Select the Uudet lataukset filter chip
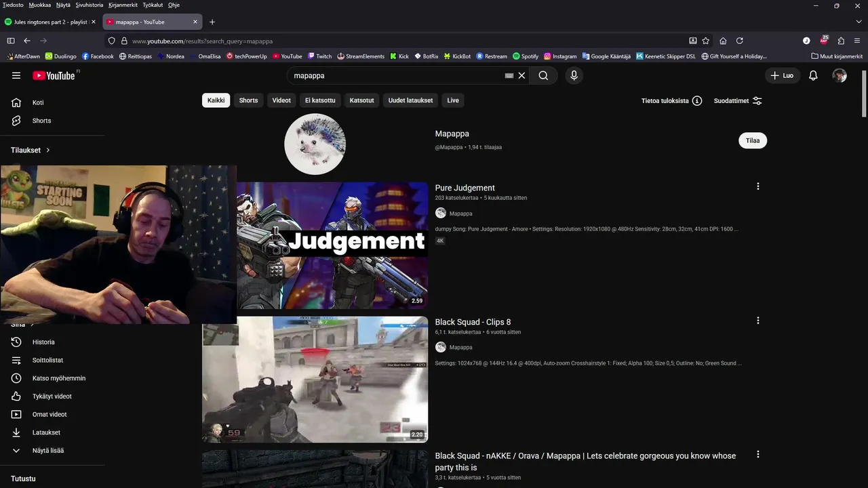Image resolution: width=868 pixels, height=488 pixels. pyautogui.click(x=410, y=100)
